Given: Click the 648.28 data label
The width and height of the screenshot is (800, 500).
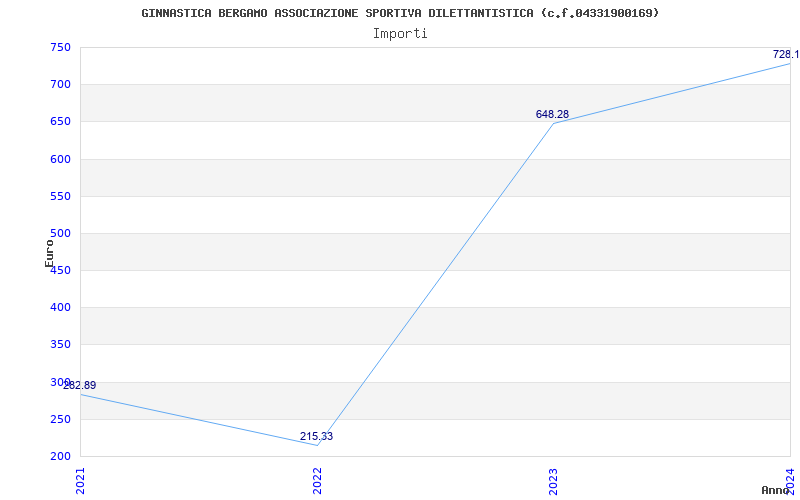Looking at the screenshot, I should (552, 114).
